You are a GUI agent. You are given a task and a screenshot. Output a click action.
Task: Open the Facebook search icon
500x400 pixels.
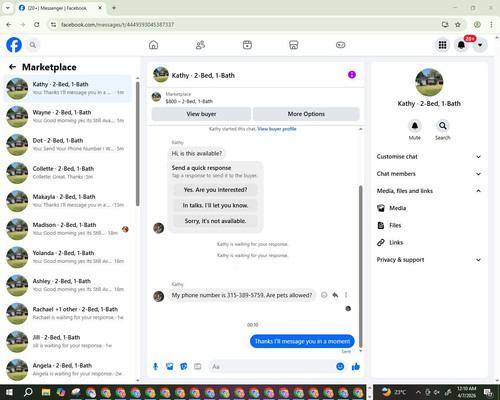coord(33,45)
